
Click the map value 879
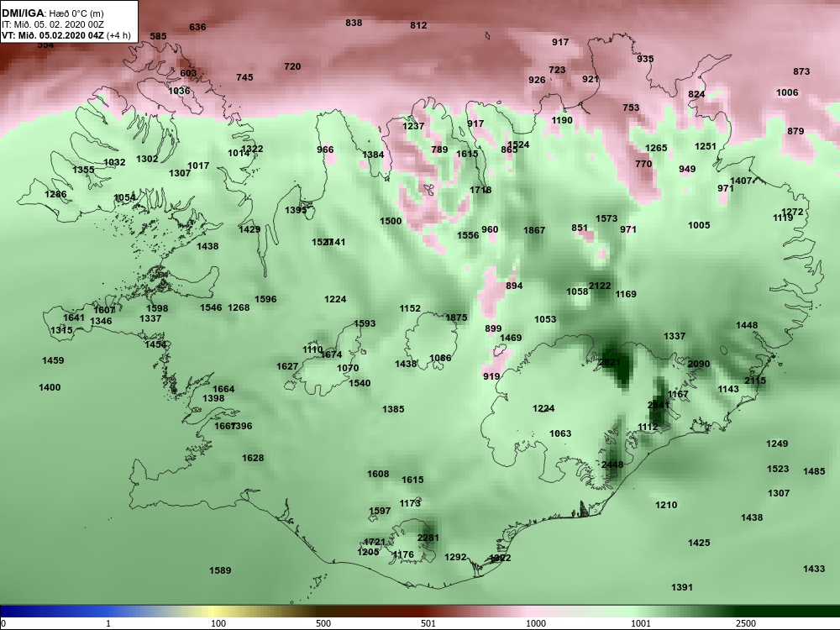pyautogui.click(x=795, y=131)
